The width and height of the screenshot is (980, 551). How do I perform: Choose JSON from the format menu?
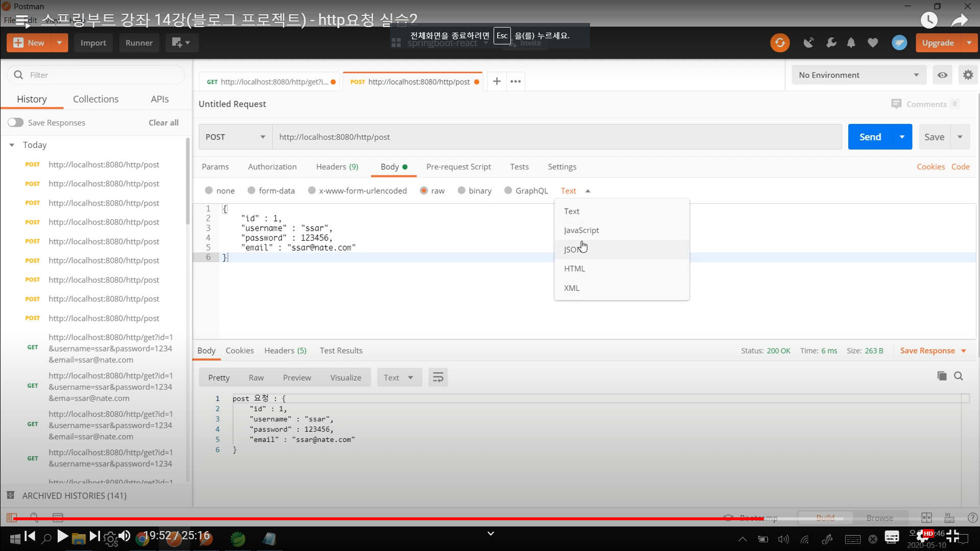point(572,249)
